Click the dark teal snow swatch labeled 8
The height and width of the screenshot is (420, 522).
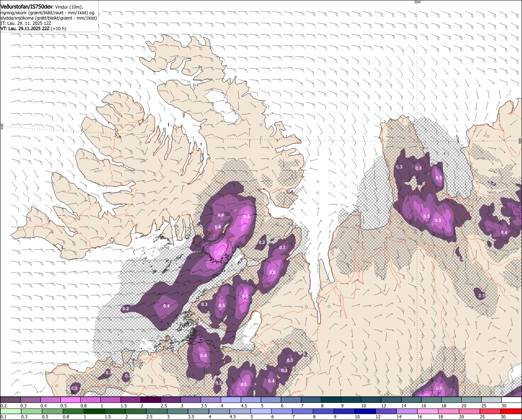(x=331, y=400)
